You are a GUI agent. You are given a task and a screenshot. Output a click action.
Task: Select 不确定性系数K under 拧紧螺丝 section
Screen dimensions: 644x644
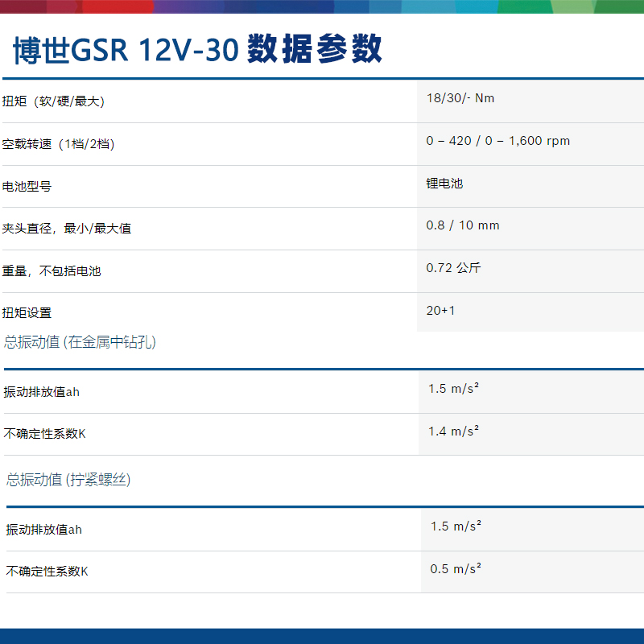coord(47,572)
